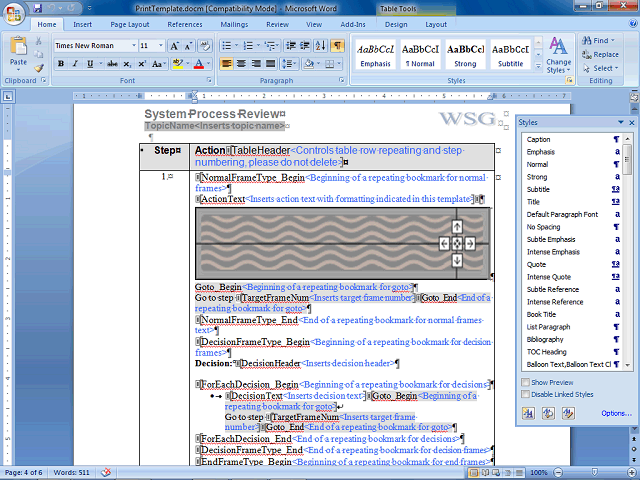Open Word Help question mark icon
640x480 pixels.
(x=633, y=24)
